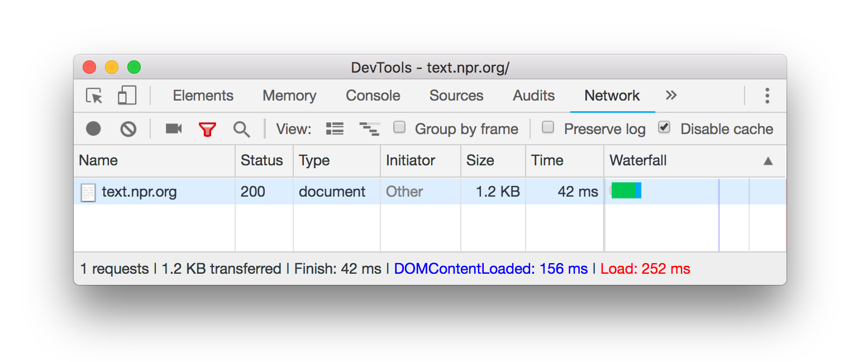Enable the Group by frame checkbox
The width and height of the screenshot is (868, 362).
[399, 127]
